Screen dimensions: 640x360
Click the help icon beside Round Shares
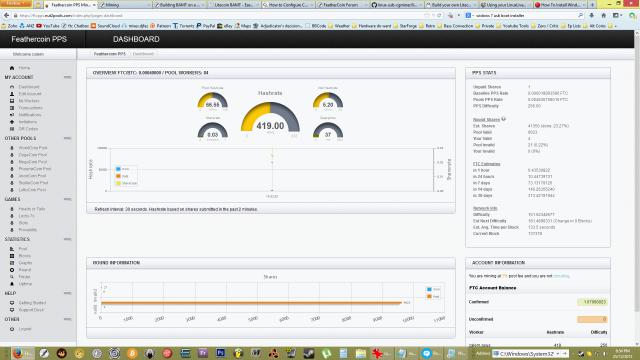[x=503, y=119]
